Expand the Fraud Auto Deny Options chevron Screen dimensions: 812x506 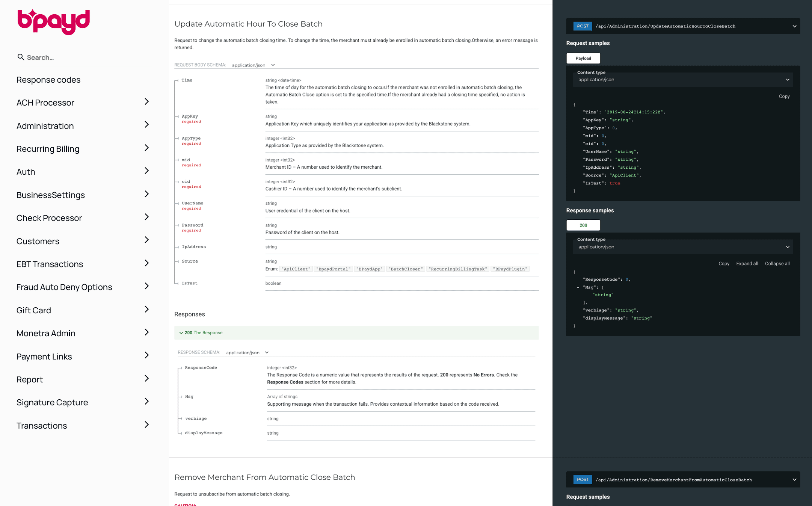pos(147,286)
